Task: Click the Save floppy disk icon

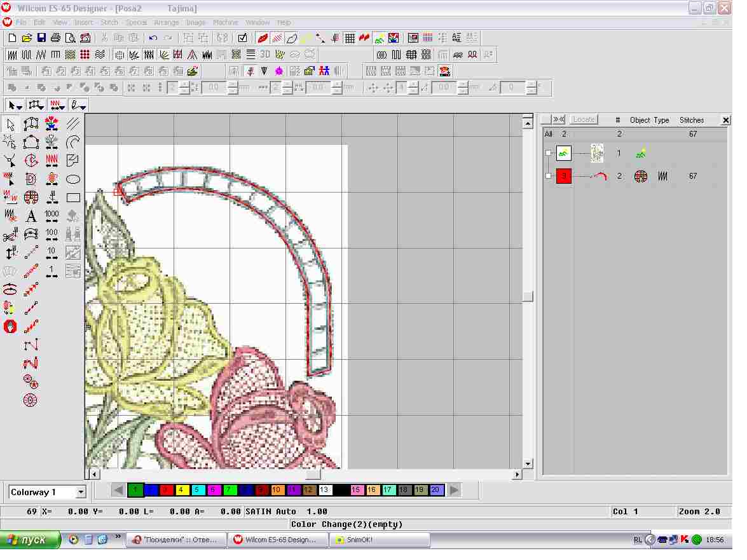Action: (x=41, y=38)
